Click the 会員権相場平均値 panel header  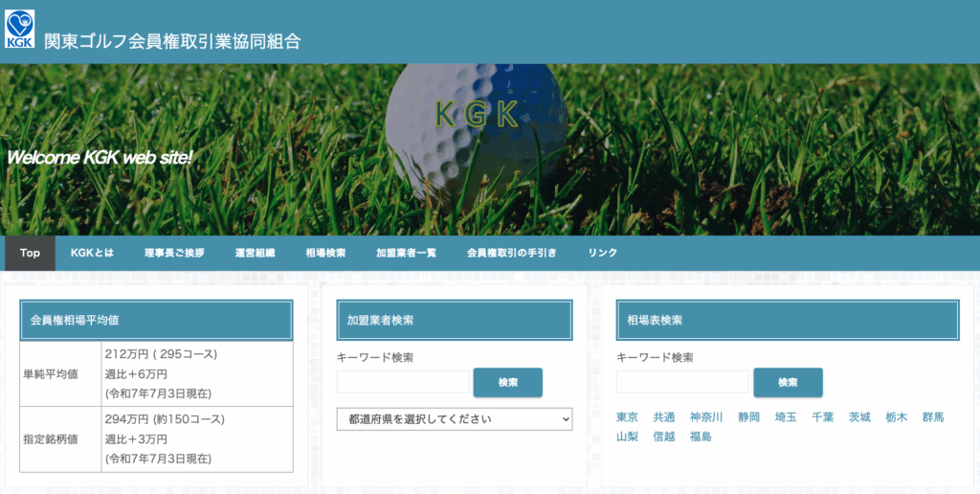156,320
